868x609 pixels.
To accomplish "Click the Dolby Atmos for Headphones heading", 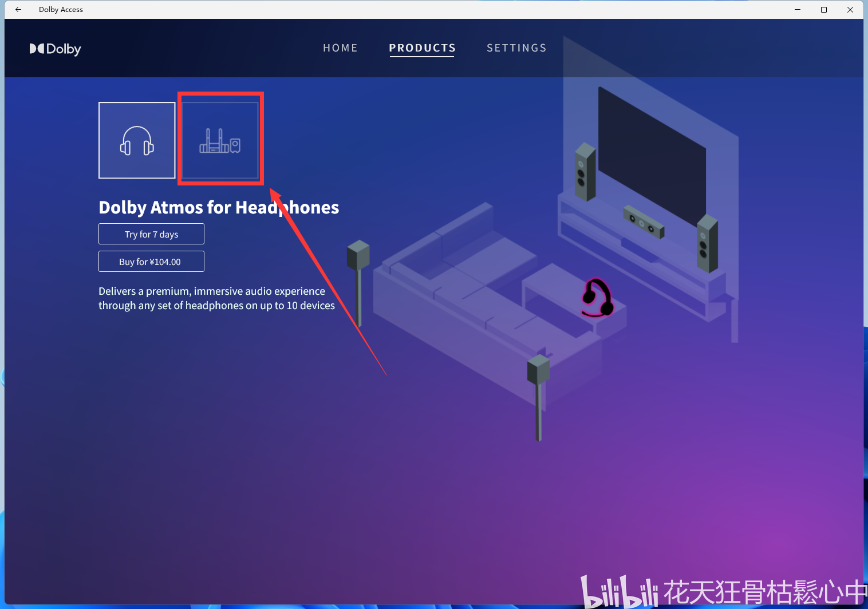I will (219, 207).
